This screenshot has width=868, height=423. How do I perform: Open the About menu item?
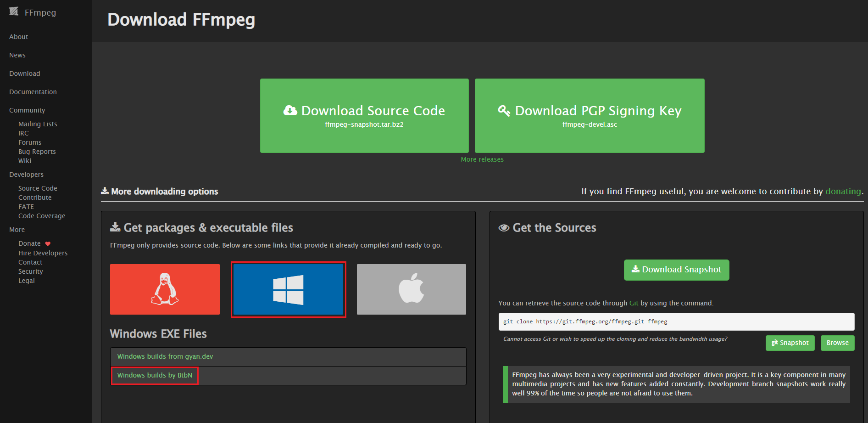19,37
